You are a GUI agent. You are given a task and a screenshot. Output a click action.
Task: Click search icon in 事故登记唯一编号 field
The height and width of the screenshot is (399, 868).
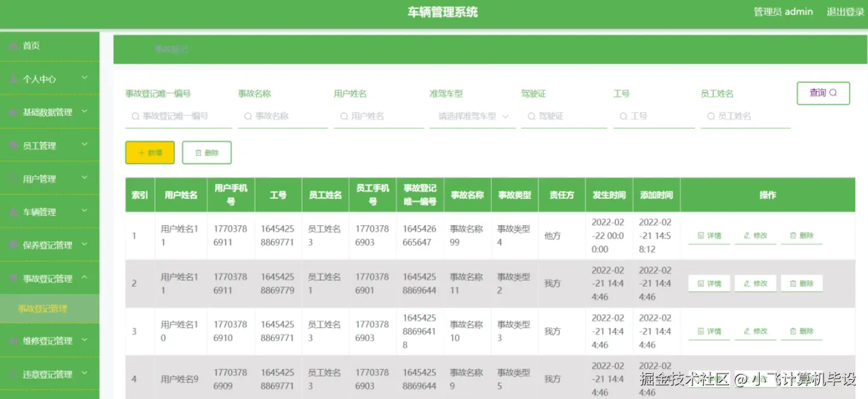135,116
